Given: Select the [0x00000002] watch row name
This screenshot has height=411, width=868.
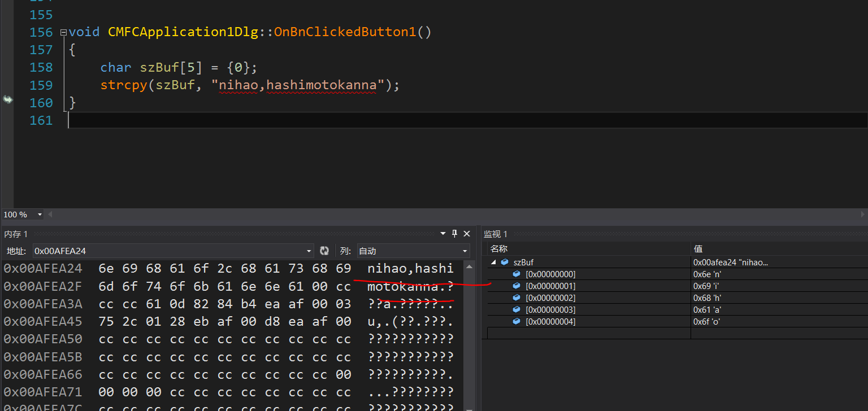Looking at the screenshot, I should click(x=550, y=298).
